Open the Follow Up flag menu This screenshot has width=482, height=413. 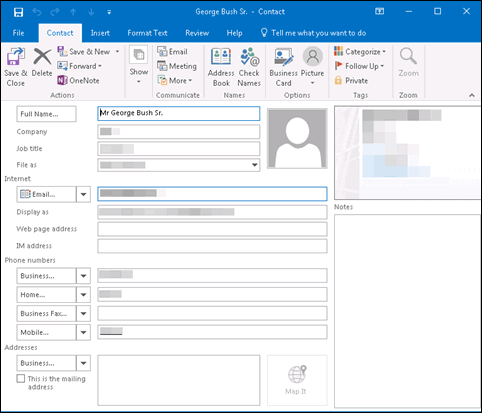359,66
